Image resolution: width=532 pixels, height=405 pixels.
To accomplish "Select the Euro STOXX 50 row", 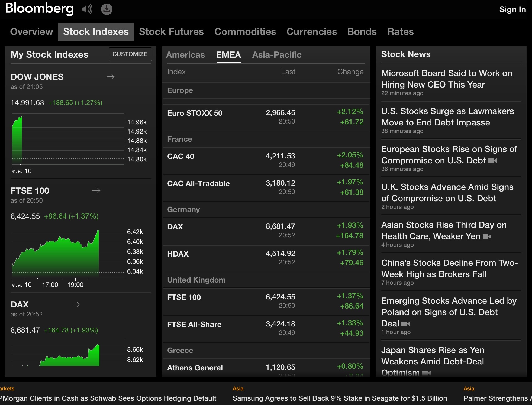I will pos(266,118).
